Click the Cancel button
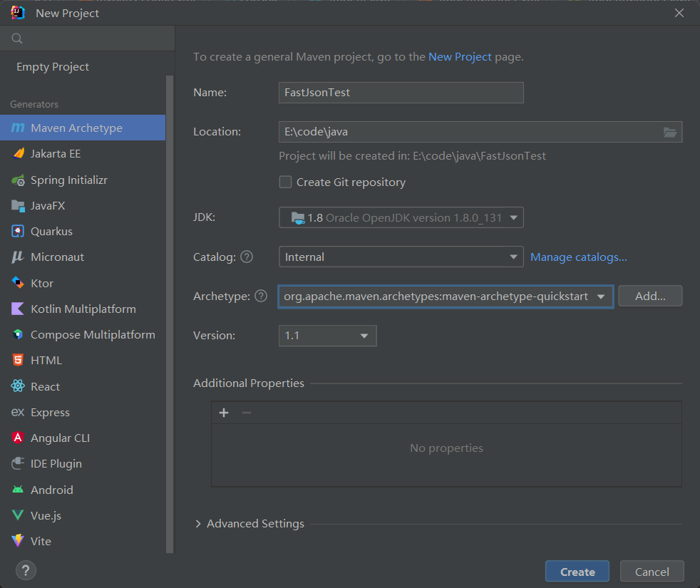The width and height of the screenshot is (700, 588). pyautogui.click(x=652, y=572)
